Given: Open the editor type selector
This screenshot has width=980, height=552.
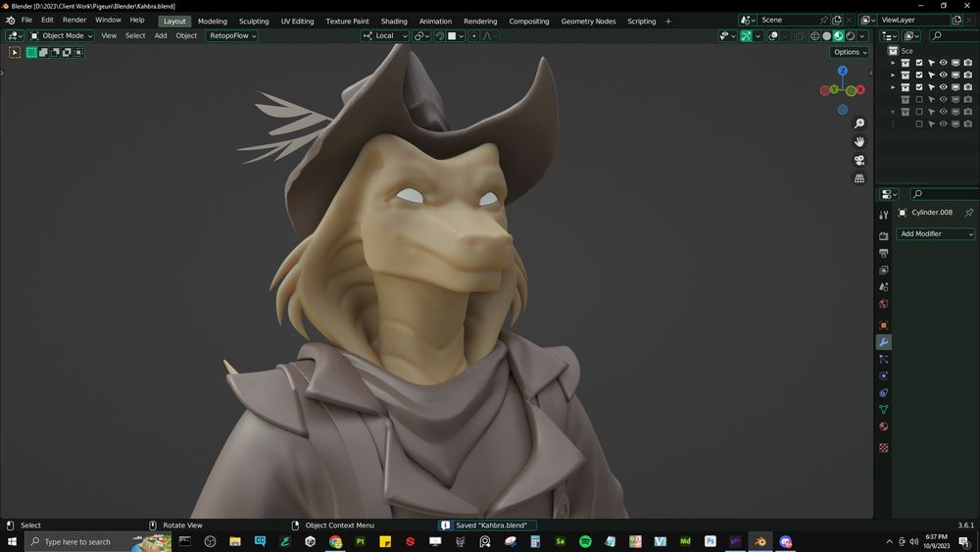Looking at the screenshot, I should 15,35.
